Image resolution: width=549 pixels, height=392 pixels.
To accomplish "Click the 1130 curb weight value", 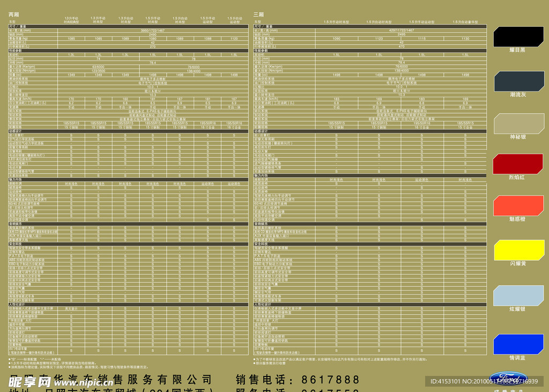I will pyautogui.click(x=465, y=39).
